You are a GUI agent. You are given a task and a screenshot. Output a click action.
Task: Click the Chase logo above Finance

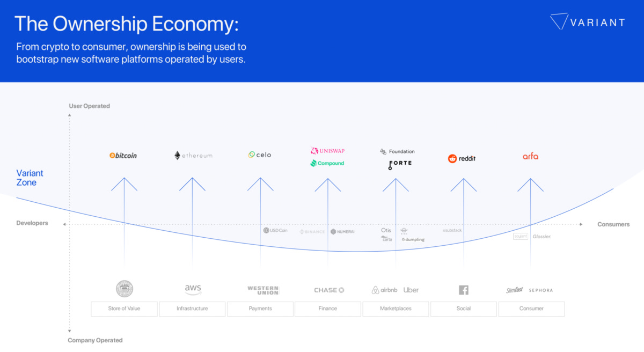pos(329,290)
